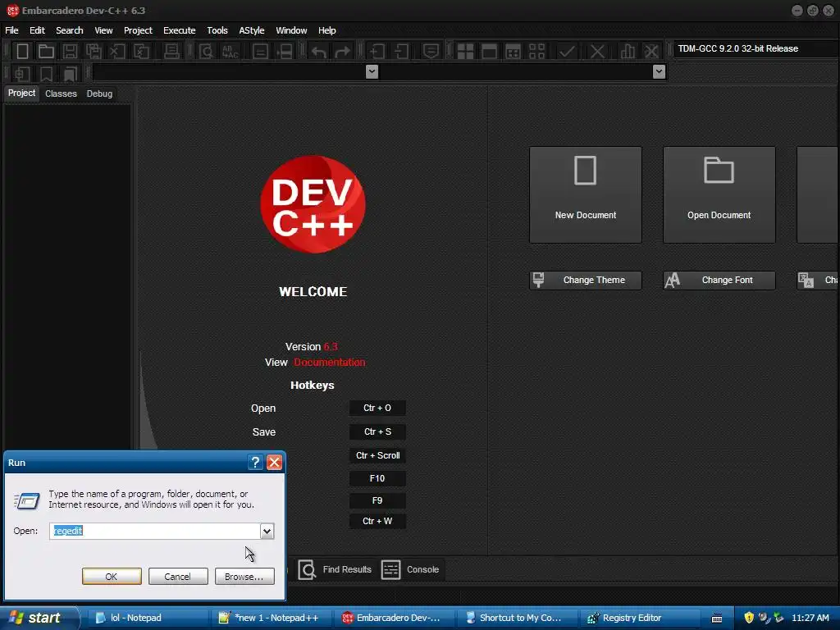Click the Change Font button
The height and width of the screenshot is (630, 840).
(x=719, y=281)
